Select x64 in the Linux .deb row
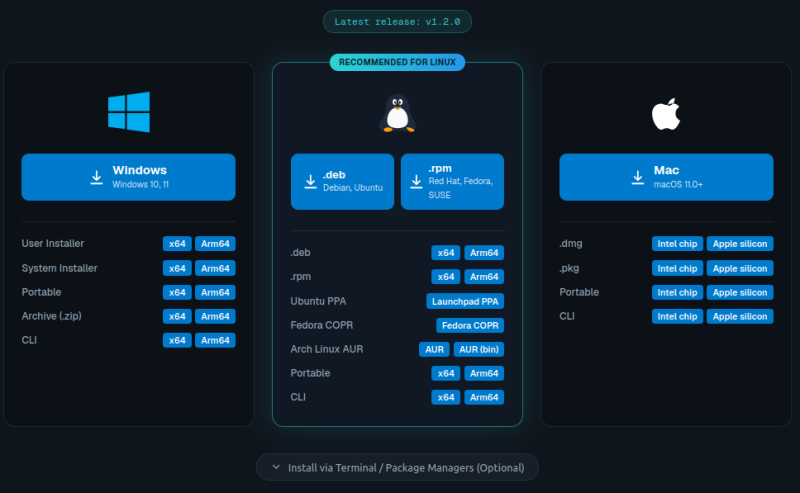 pos(446,253)
